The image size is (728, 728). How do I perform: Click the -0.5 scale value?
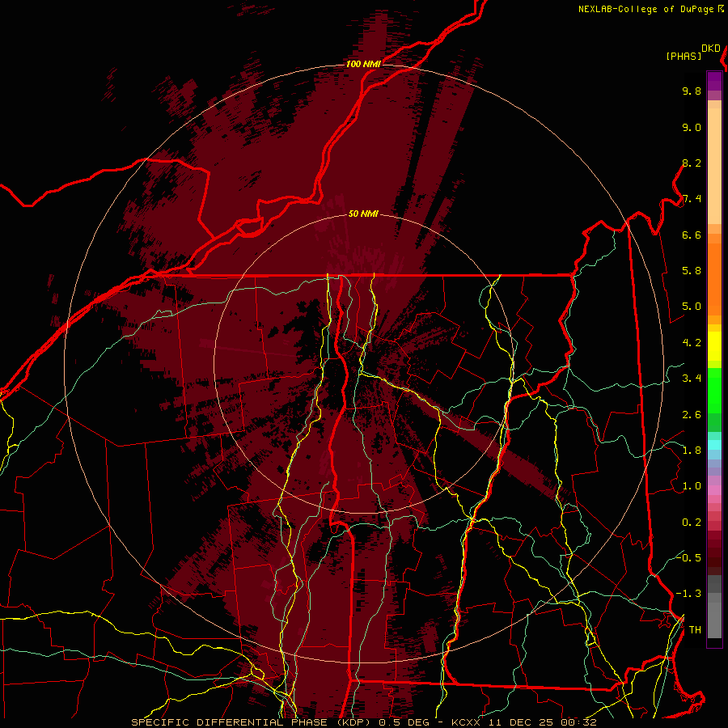688,557
